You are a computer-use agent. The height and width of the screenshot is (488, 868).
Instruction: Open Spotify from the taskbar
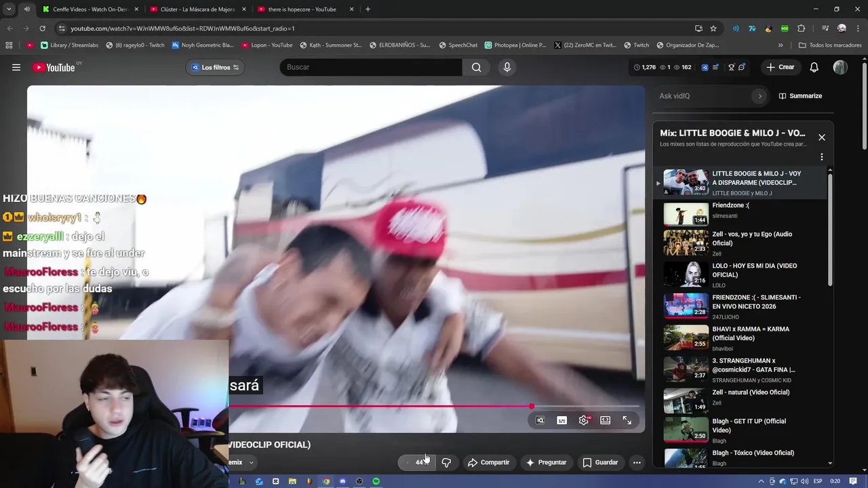tap(376, 481)
